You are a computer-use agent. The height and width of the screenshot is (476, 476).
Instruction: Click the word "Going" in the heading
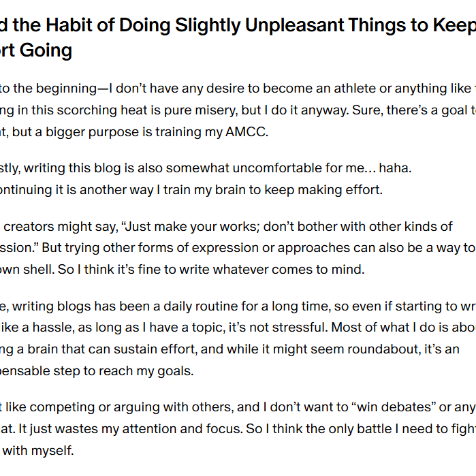click(x=46, y=50)
